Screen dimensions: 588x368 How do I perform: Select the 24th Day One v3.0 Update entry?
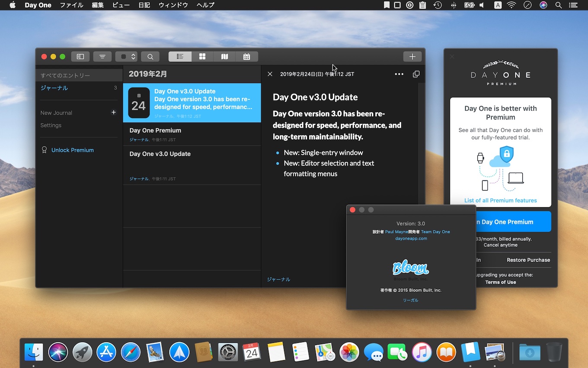pyautogui.click(x=192, y=103)
